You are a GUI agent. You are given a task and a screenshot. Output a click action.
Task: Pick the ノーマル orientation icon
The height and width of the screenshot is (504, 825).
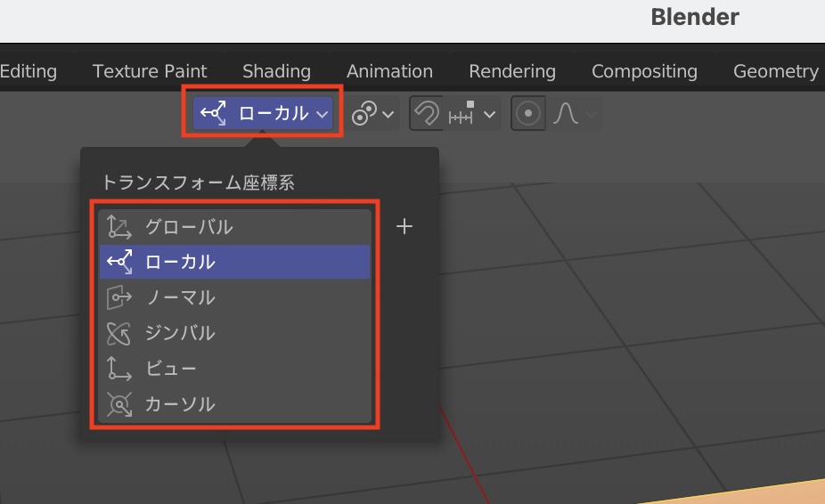(119, 297)
